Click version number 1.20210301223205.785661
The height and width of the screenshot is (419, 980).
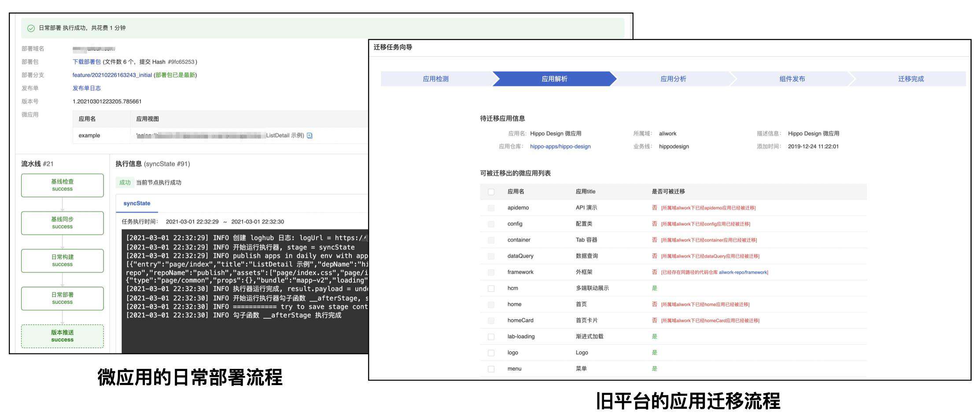107,102
